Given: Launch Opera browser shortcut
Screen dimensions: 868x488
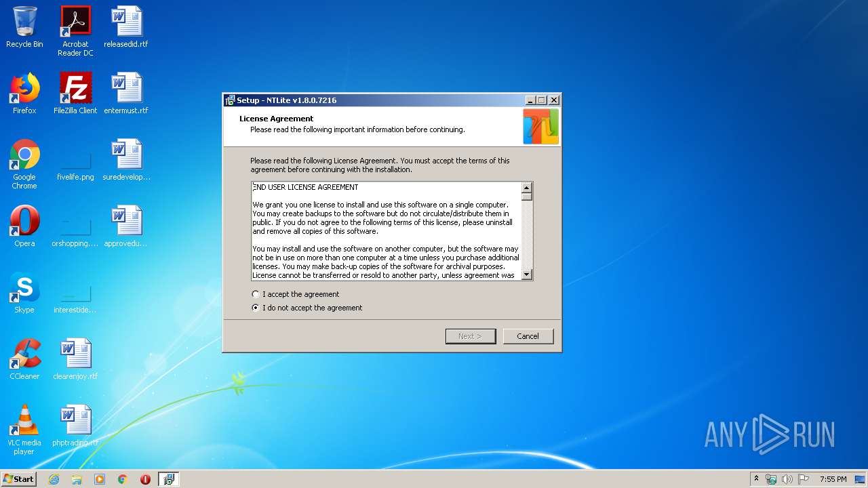Looking at the screenshot, I should click(x=24, y=226).
